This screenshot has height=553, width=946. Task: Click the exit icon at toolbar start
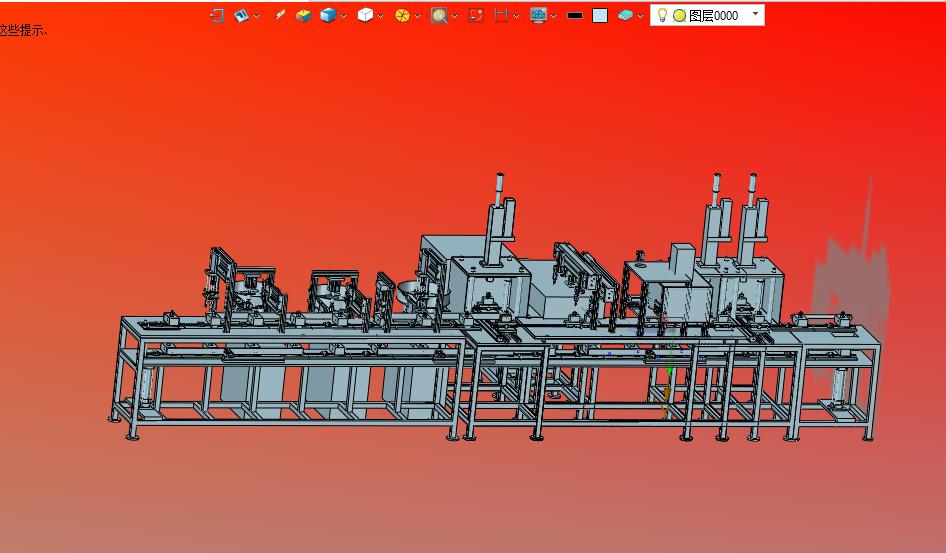click(216, 15)
